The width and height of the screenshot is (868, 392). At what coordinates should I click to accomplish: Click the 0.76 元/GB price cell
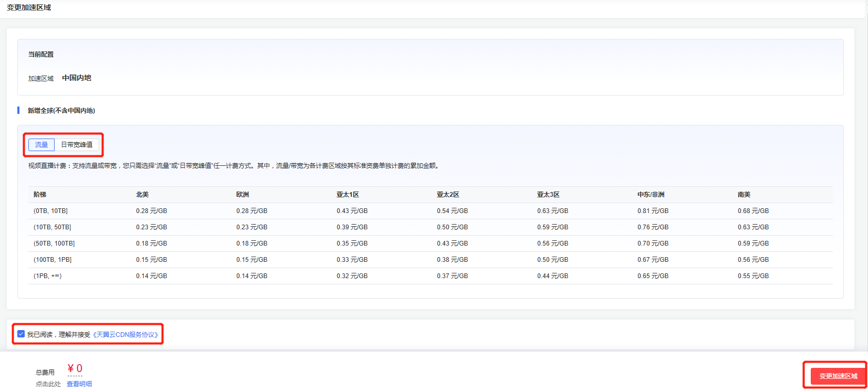[x=653, y=227]
